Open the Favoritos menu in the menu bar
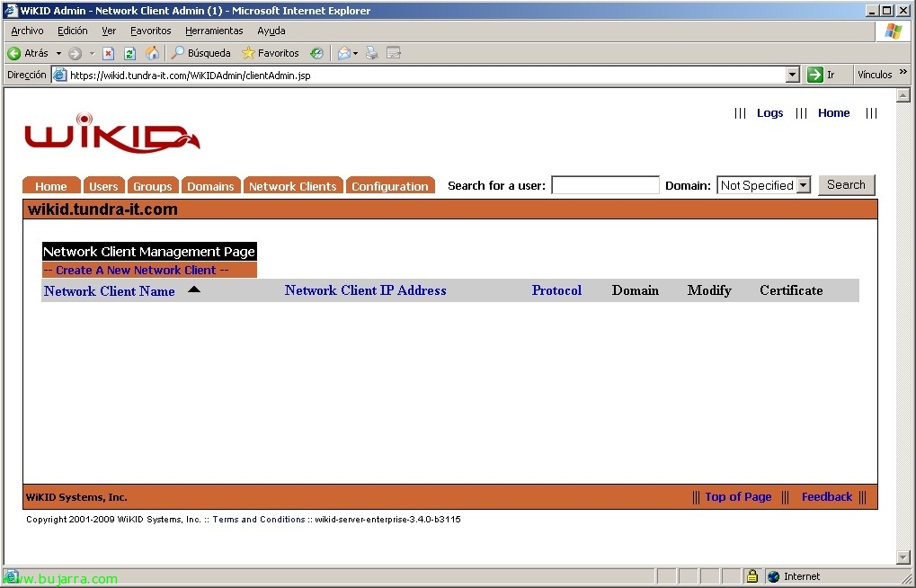 tap(151, 31)
